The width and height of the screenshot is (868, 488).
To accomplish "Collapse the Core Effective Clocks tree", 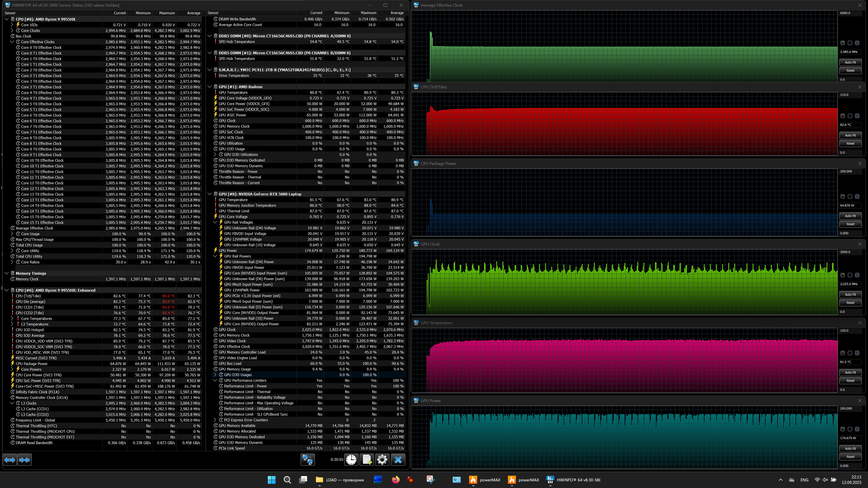I will 12,42.
